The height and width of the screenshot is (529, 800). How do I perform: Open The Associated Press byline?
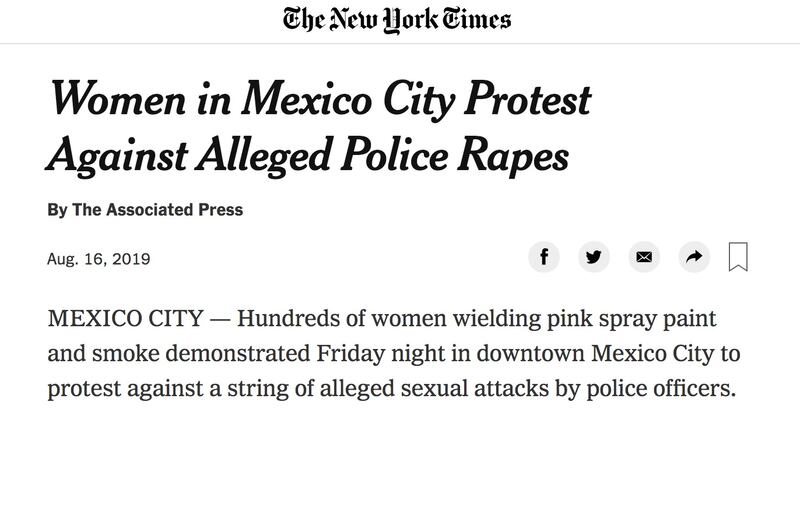coord(157,210)
